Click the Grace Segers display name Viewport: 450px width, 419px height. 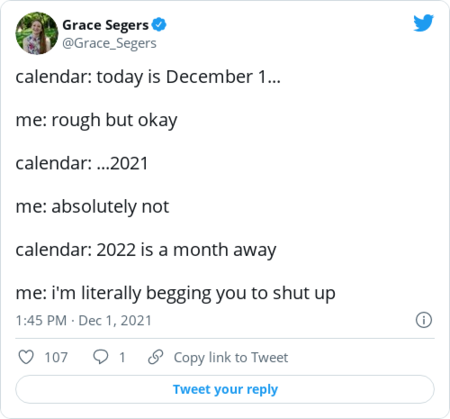point(105,25)
